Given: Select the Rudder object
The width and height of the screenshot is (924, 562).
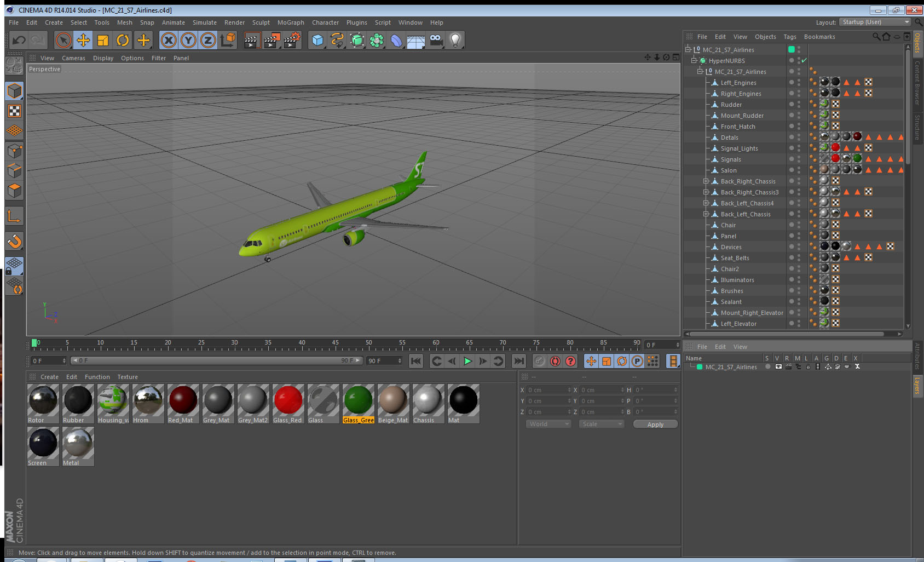Looking at the screenshot, I should pos(731,105).
